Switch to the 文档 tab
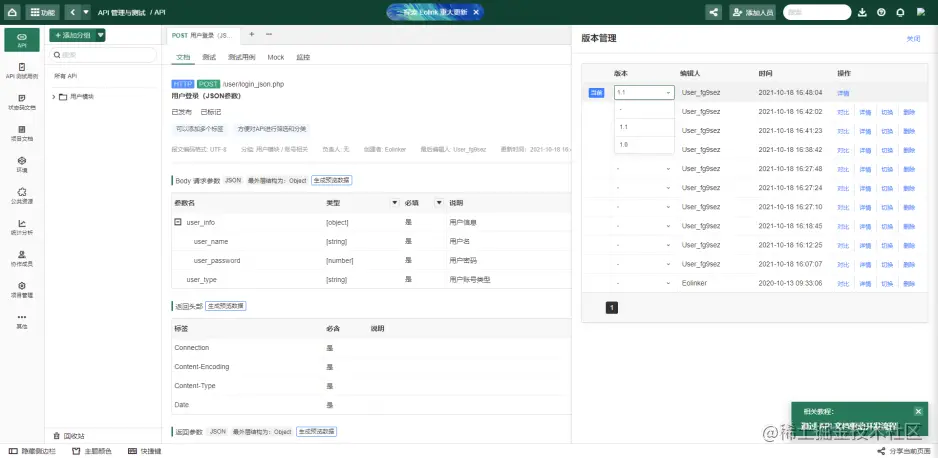Image resolution: width=938 pixels, height=458 pixels. pyautogui.click(x=182, y=57)
